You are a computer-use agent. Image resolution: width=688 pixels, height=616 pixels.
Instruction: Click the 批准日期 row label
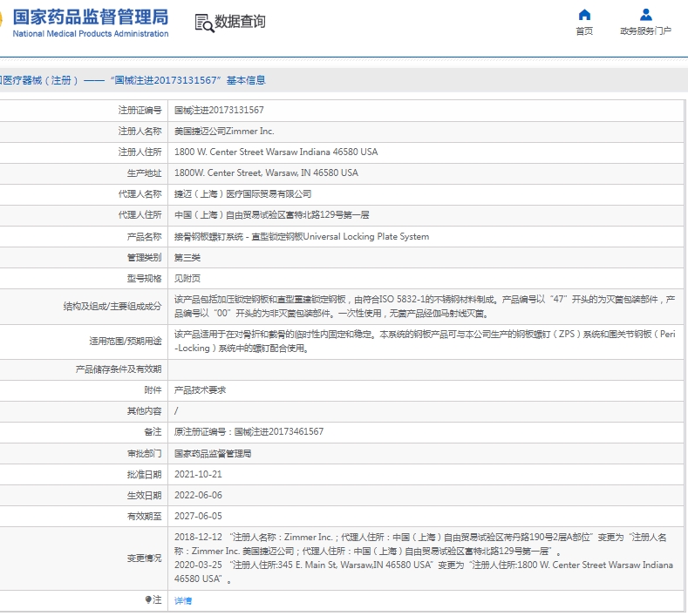pos(145,474)
